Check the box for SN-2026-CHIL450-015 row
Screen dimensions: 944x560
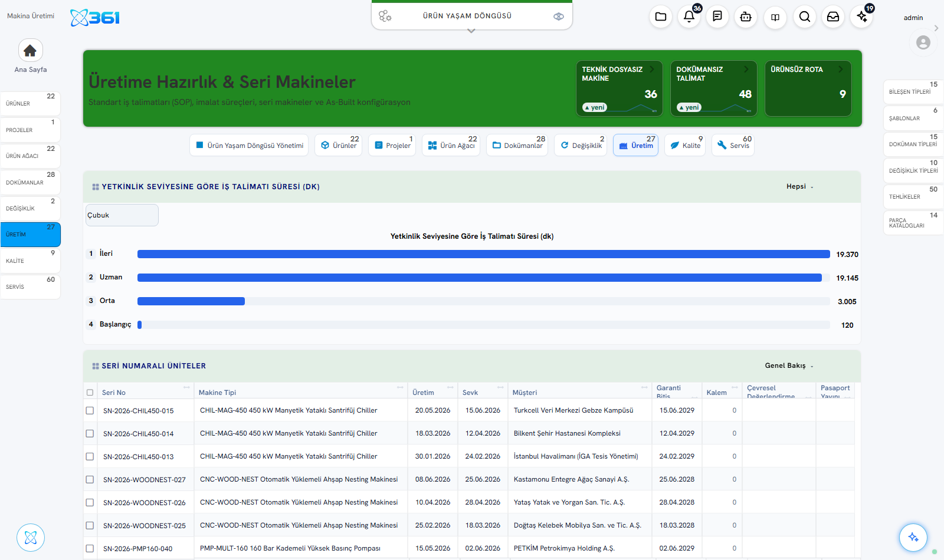click(x=90, y=410)
